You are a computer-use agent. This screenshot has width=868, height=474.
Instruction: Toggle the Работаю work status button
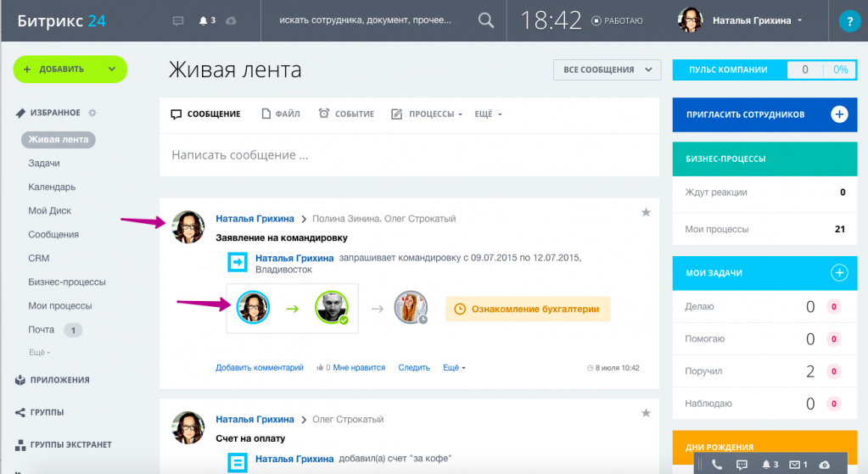(x=617, y=21)
